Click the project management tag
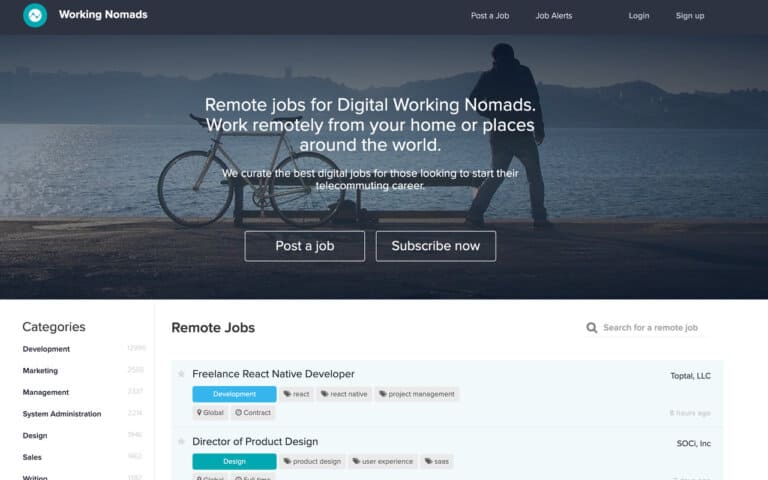The image size is (768, 480). pos(416,394)
